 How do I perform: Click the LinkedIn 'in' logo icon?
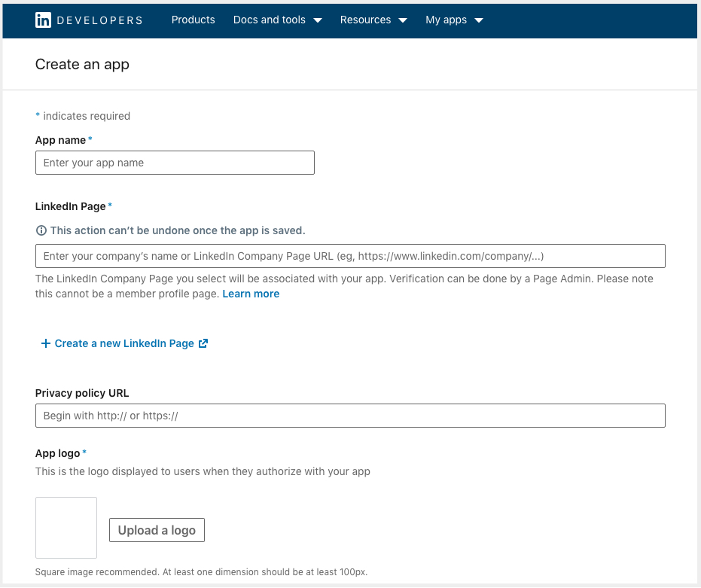43,20
